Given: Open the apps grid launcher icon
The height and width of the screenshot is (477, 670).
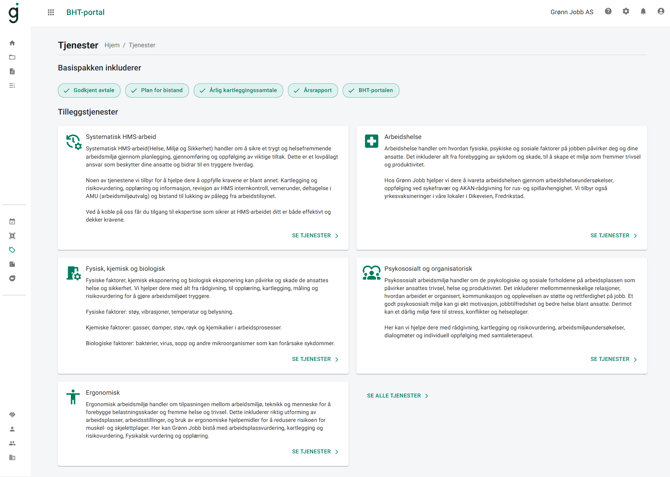Looking at the screenshot, I should tap(51, 13).
